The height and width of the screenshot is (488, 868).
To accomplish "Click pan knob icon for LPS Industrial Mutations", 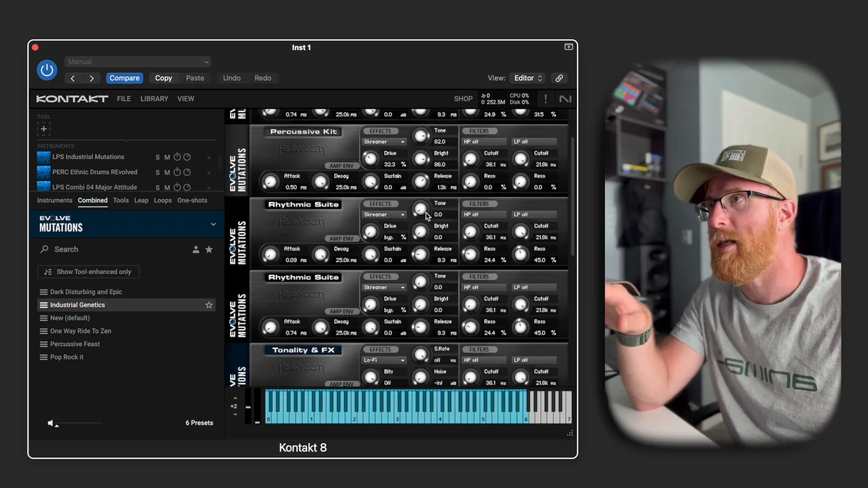I will click(187, 157).
